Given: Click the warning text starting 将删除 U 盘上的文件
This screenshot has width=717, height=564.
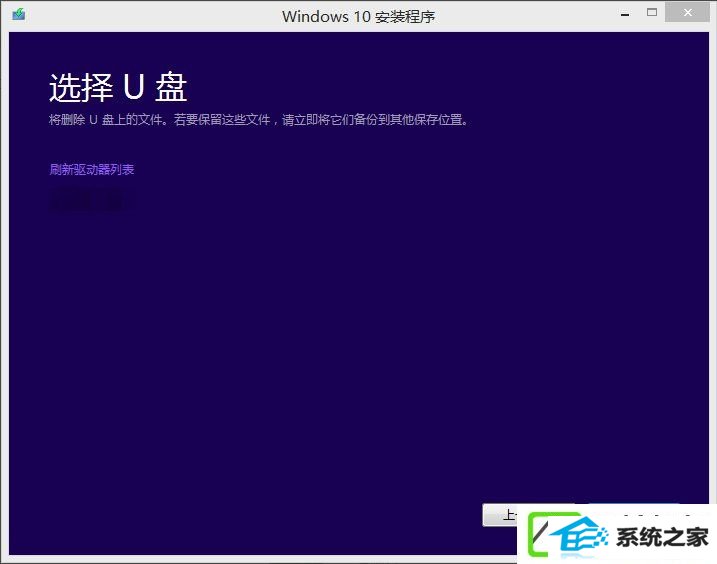Looking at the screenshot, I should pos(259,120).
